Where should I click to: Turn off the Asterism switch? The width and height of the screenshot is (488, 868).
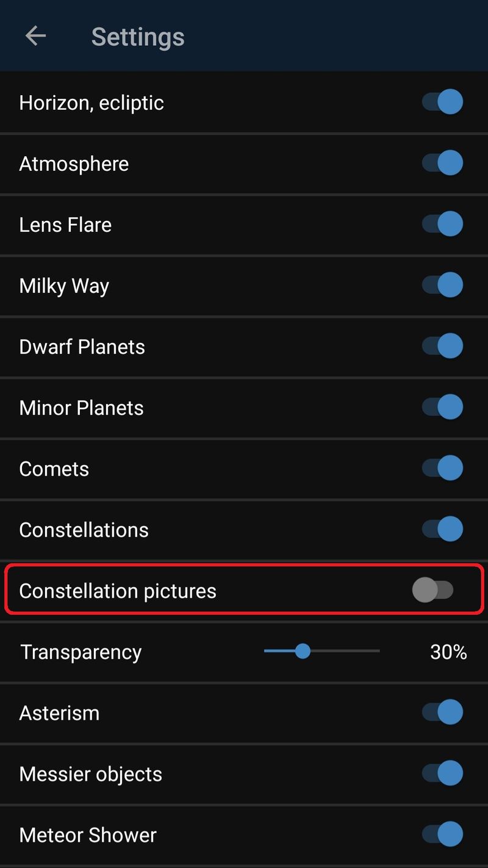pos(442,712)
